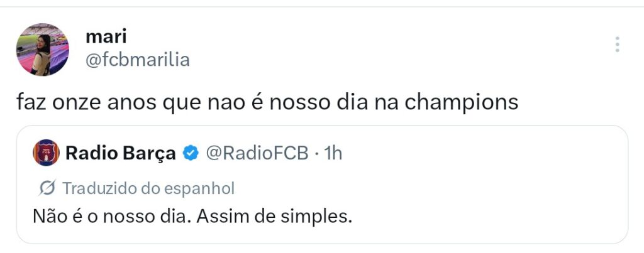This screenshot has width=644, height=253.
Task: Click the Radio Barça account name
Action: click(x=121, y=153)
